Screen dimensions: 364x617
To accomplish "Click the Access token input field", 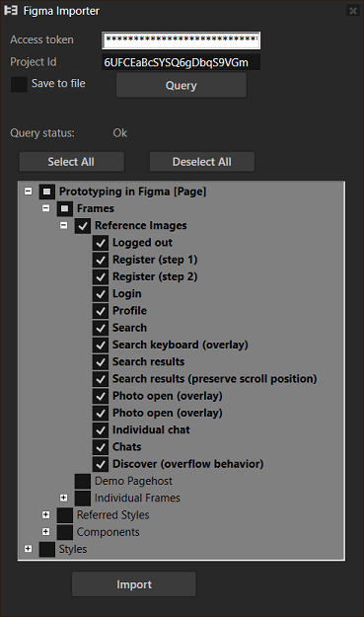I will [x=181, y=40].
